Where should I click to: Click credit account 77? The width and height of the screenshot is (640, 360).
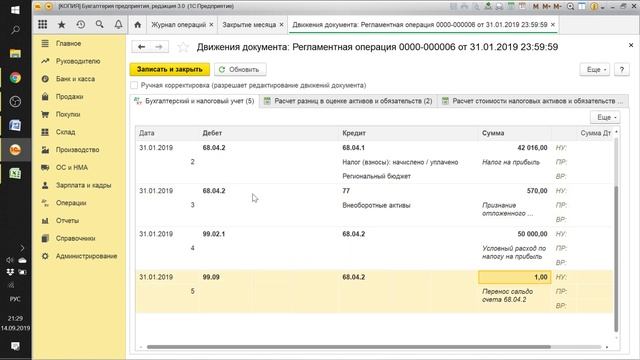[x=346, y=191]
